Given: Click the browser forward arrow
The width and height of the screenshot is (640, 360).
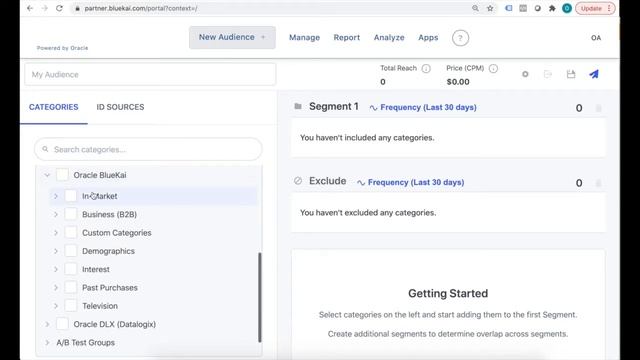Looking at the screenshot, I should click(x=44, y=8).
